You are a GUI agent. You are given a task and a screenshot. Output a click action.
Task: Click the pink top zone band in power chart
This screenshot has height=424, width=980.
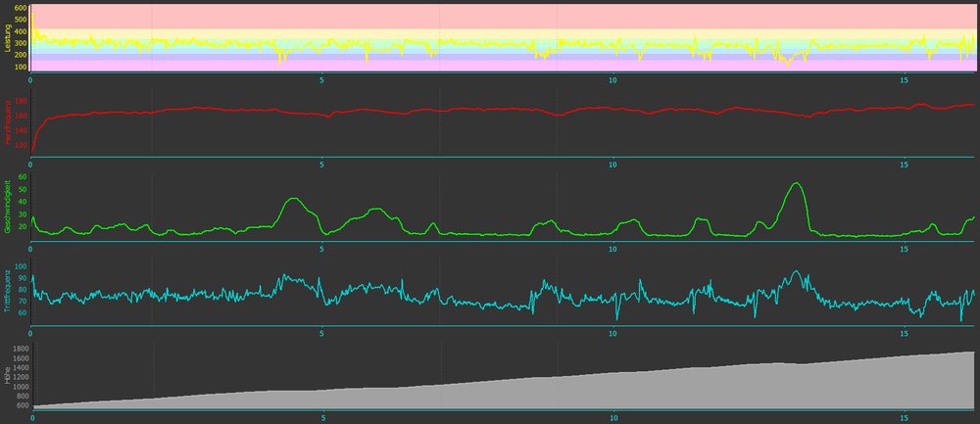click(x=490, y=16)
